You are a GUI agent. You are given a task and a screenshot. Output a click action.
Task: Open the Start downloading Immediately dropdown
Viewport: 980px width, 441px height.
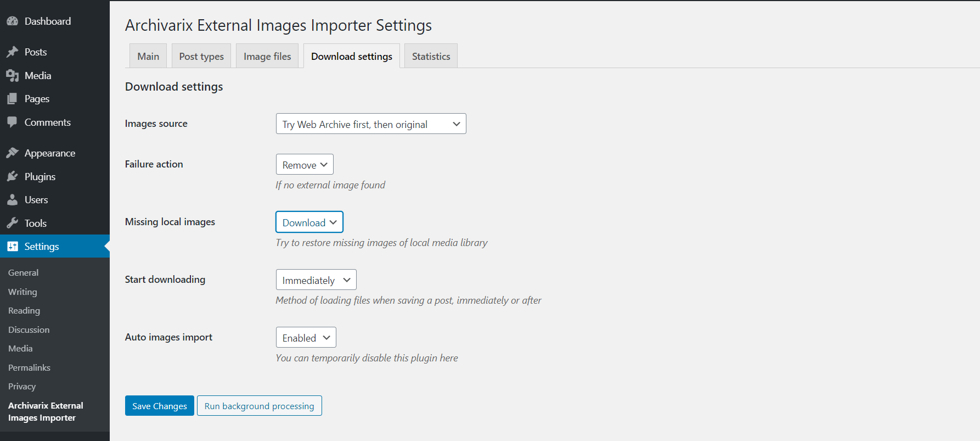click(316, 280)
